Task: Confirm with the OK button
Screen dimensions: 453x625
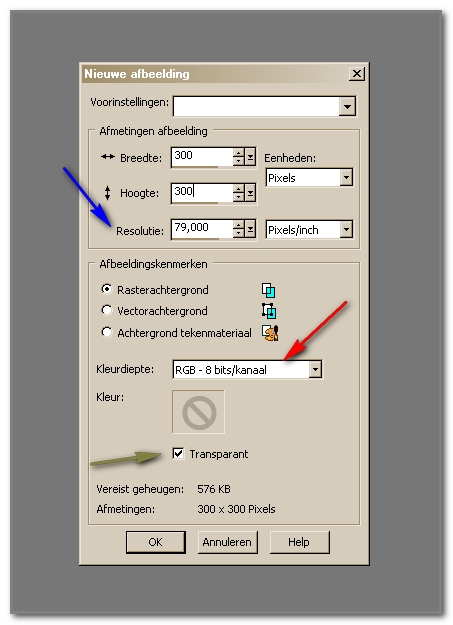Action: coord(156,542)
